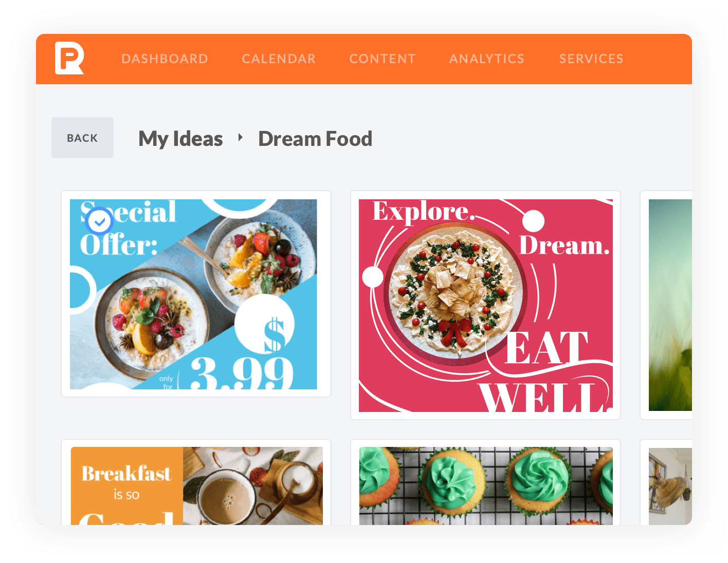Click the breadcrumb arrow after My Ideas

(x=240, y=138)
